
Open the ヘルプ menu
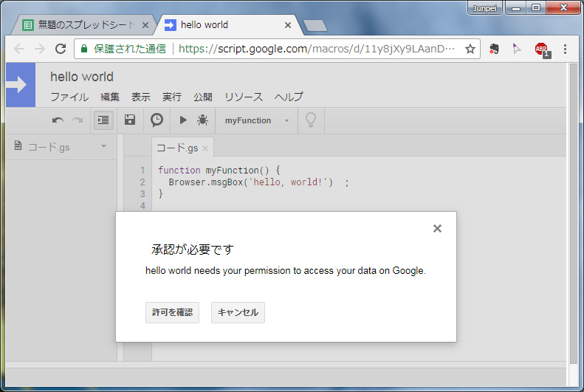pyautogui.click(x=289, y=97)
